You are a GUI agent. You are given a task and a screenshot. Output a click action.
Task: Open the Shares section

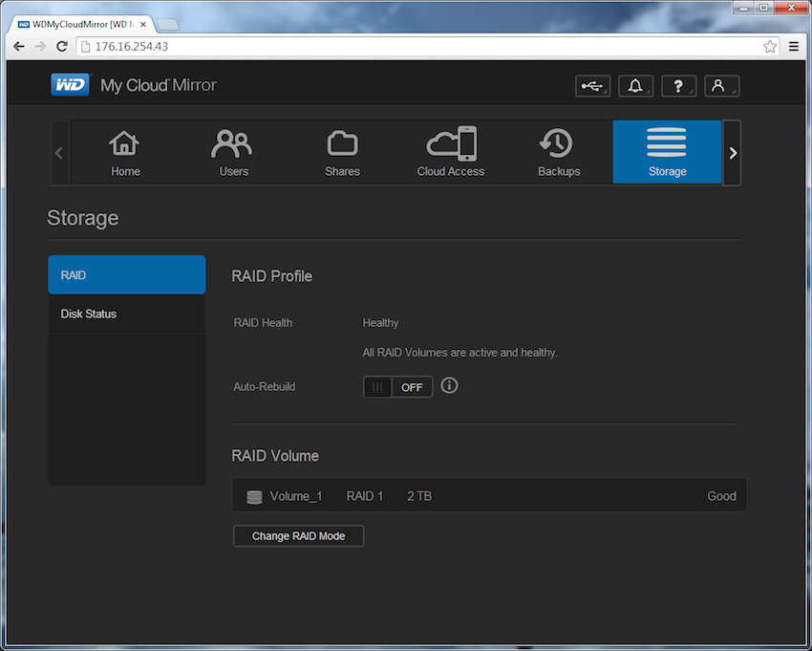coord(342,152)
